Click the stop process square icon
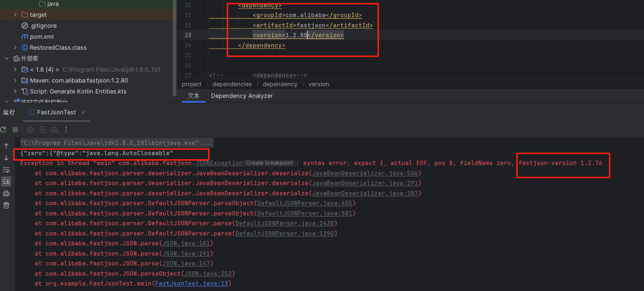Screen dimensions: 644x291 point(15,130)
